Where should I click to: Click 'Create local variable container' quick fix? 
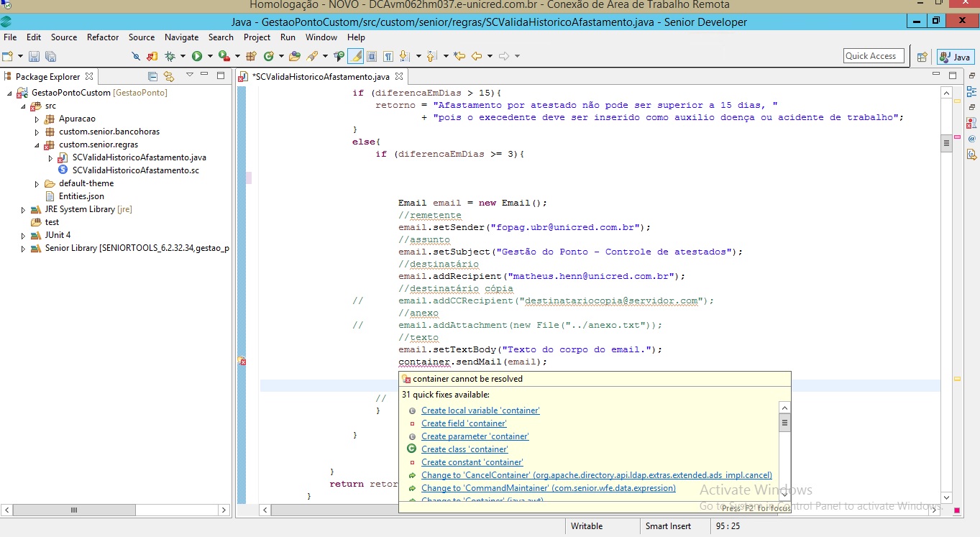pos(480,410)
